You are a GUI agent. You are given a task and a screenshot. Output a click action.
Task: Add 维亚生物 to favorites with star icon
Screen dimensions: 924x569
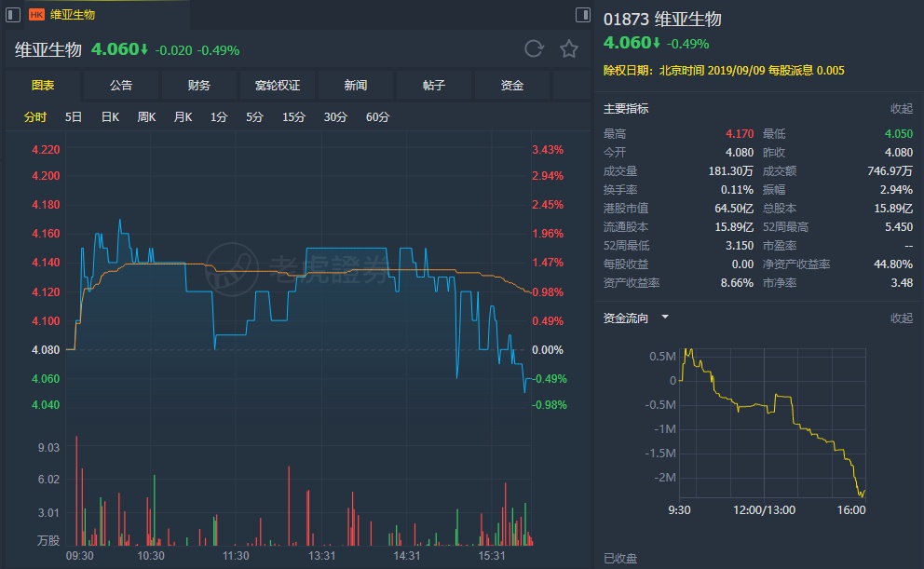click(568, 49)
